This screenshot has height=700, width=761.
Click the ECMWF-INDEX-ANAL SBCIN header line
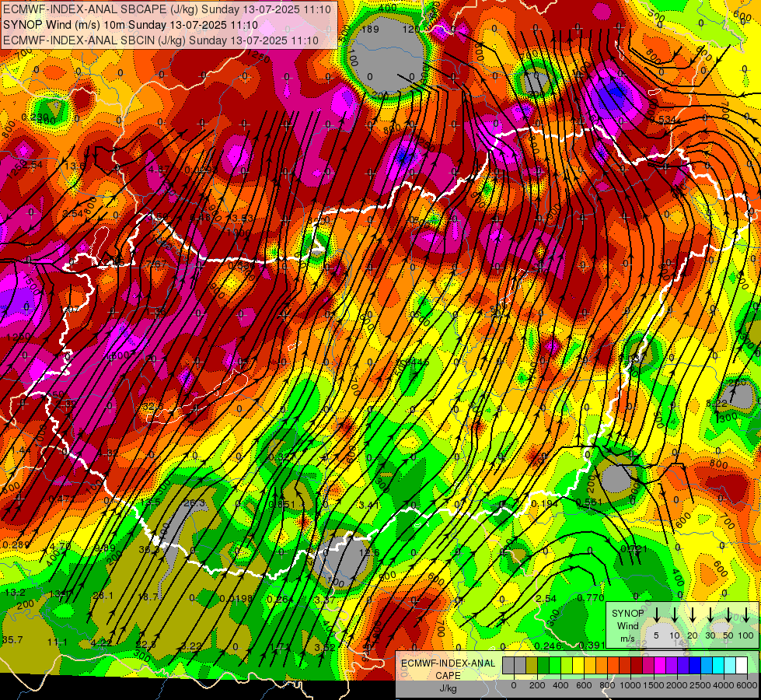[x=161, y=40]
